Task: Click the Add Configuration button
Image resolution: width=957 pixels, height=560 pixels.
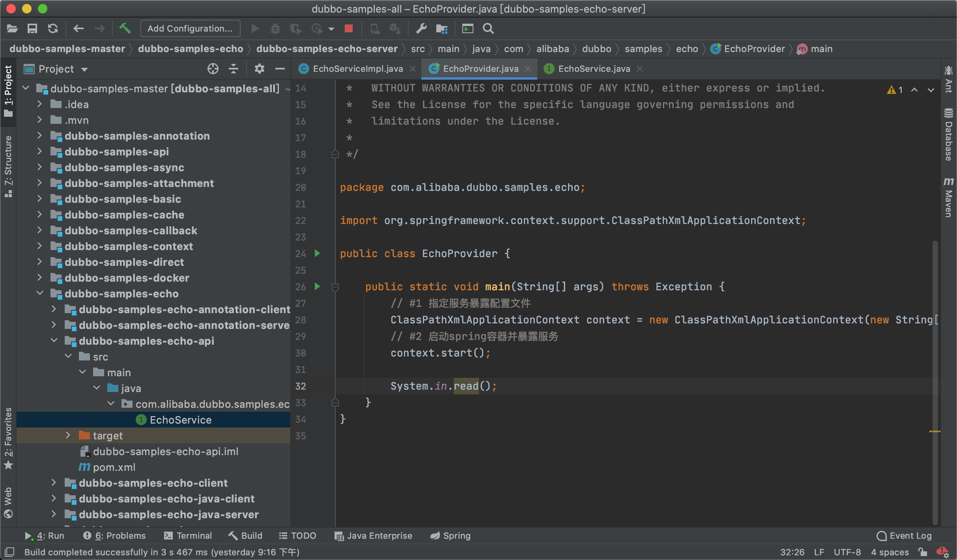Action: point(190,28)
